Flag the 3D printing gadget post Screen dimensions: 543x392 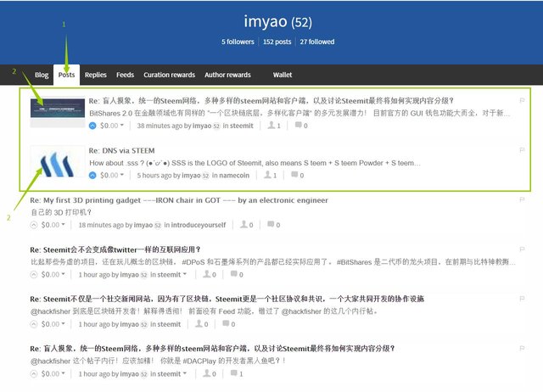tap(523, 199)
